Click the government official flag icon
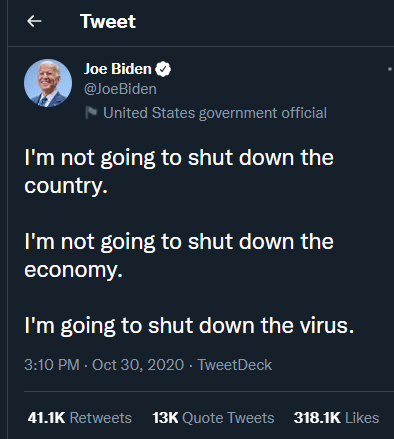This screenshot has width=394, height=439. click(x=91, y=113)
